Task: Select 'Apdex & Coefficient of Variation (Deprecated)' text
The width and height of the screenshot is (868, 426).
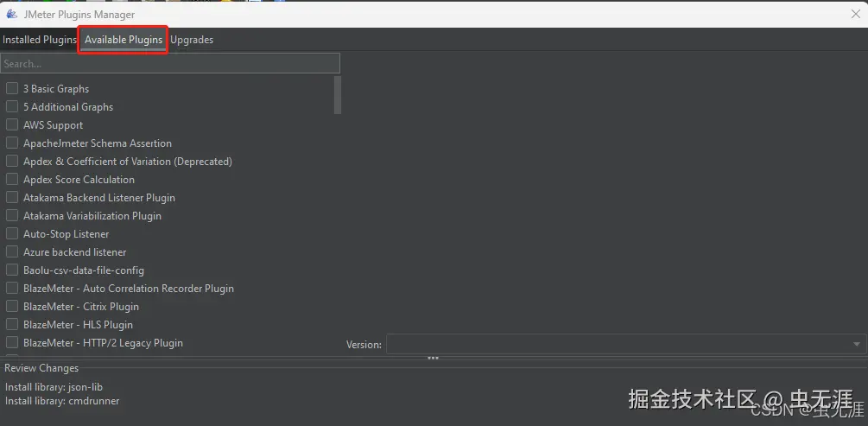Action: tap(128, 162)
